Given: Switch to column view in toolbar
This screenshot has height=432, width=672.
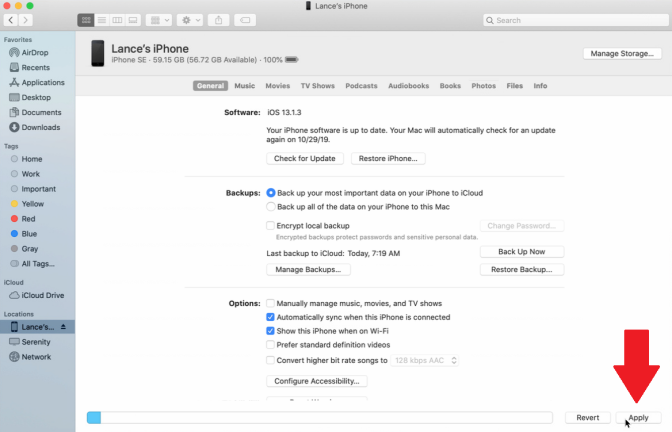Looking at the screenshot, I should pos(117,20).
